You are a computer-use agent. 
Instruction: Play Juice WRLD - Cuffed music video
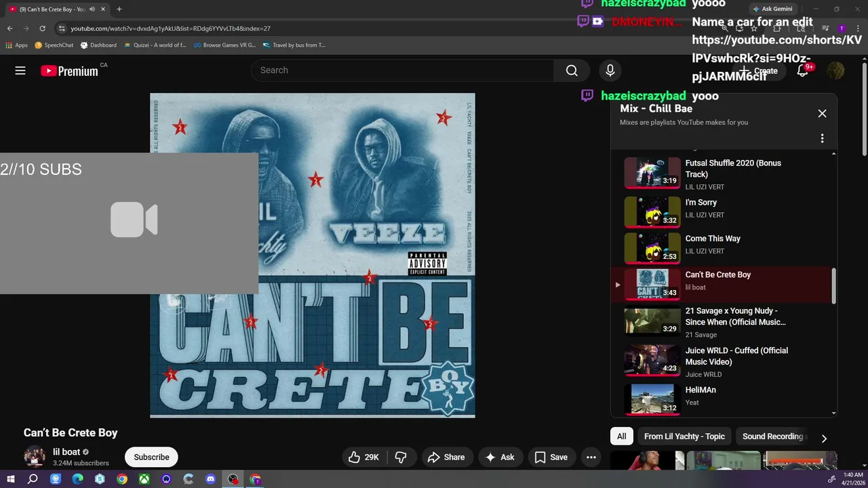point(723,361)
